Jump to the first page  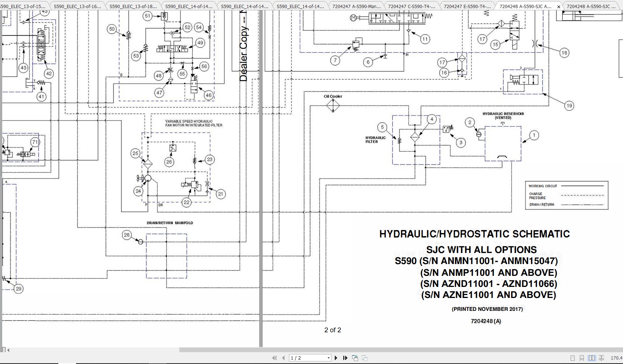274,357
